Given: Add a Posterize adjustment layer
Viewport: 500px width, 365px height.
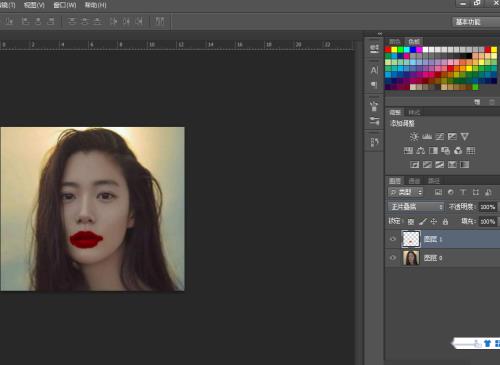Looking at the screenshot, I should [x=427, y=165].
